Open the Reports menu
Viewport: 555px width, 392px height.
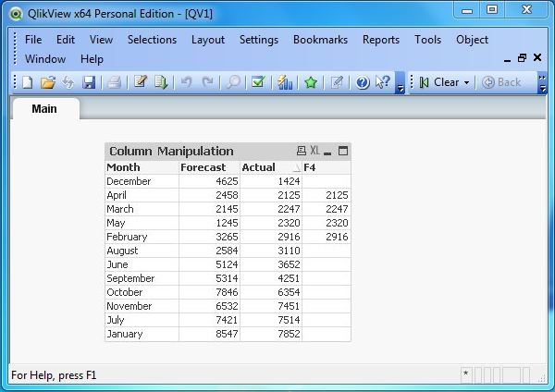[381, 40]
